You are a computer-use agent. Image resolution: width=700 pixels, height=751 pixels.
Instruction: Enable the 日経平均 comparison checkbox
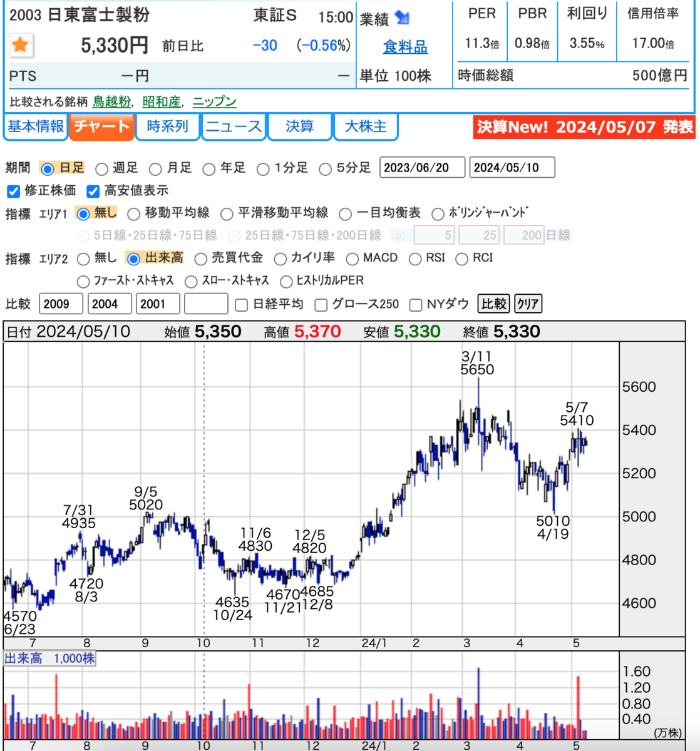pos(241,305)
